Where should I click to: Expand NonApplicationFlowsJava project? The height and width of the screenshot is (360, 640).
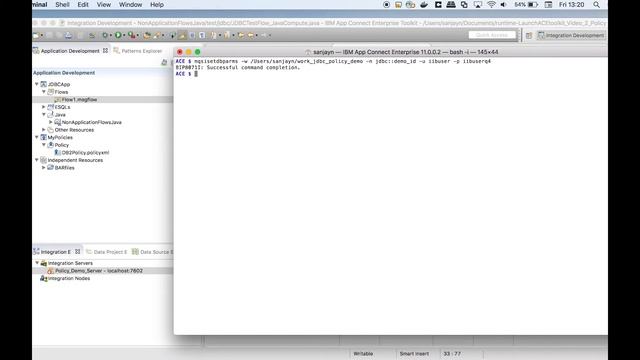(x=51, y=122)
